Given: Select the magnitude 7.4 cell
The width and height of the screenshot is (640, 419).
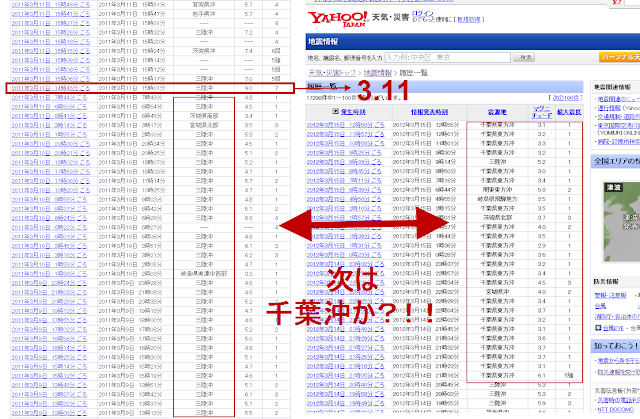Looking at the screenshot, I should pyautogui.click(x=248, y=51).
